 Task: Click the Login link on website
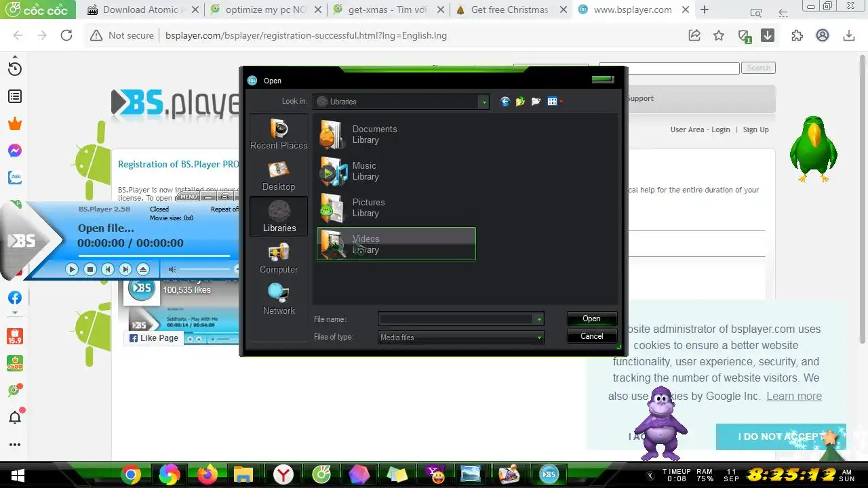[x=720, y=129]
